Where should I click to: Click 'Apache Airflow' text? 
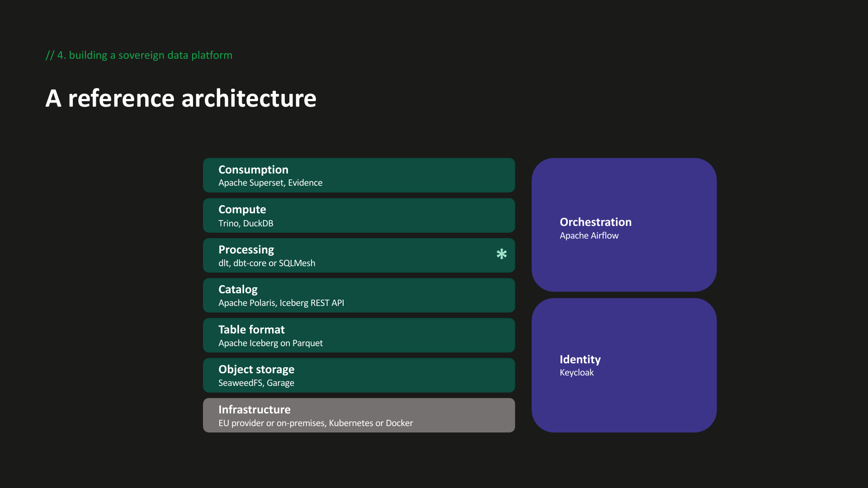point(589,235)
